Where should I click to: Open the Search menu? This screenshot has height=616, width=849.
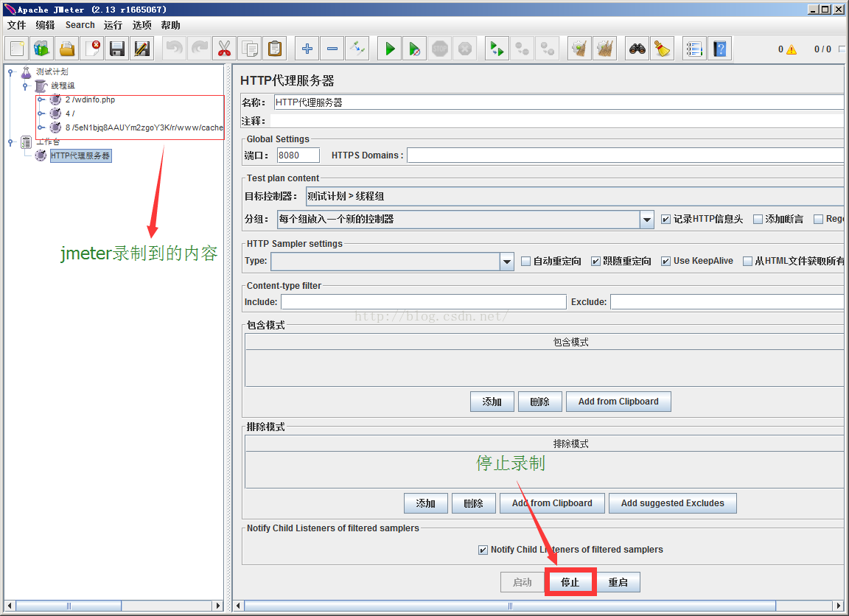coord(80,25)
